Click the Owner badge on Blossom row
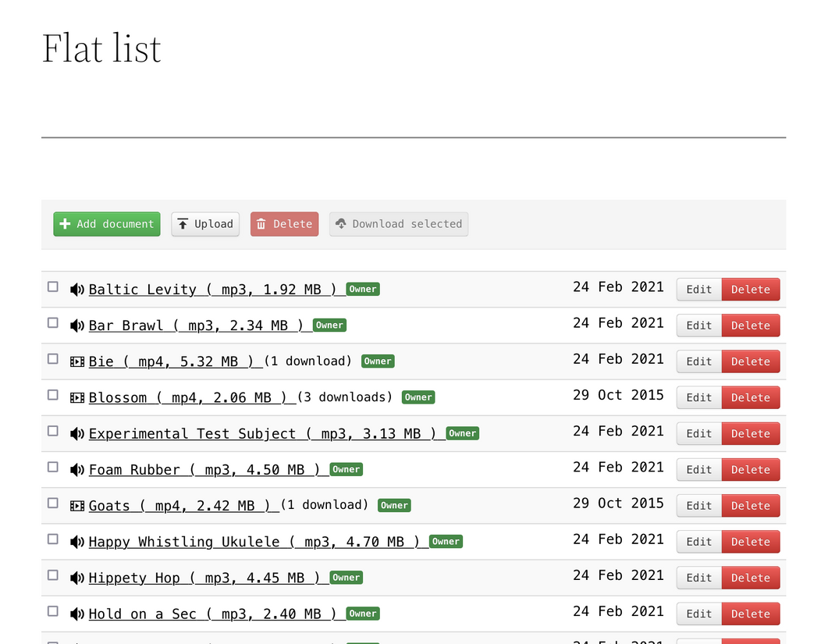 (418, 397)
